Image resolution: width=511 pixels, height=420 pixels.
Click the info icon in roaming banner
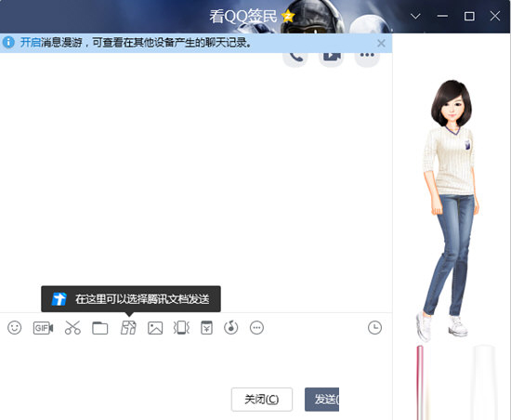[x=8, y=43]
